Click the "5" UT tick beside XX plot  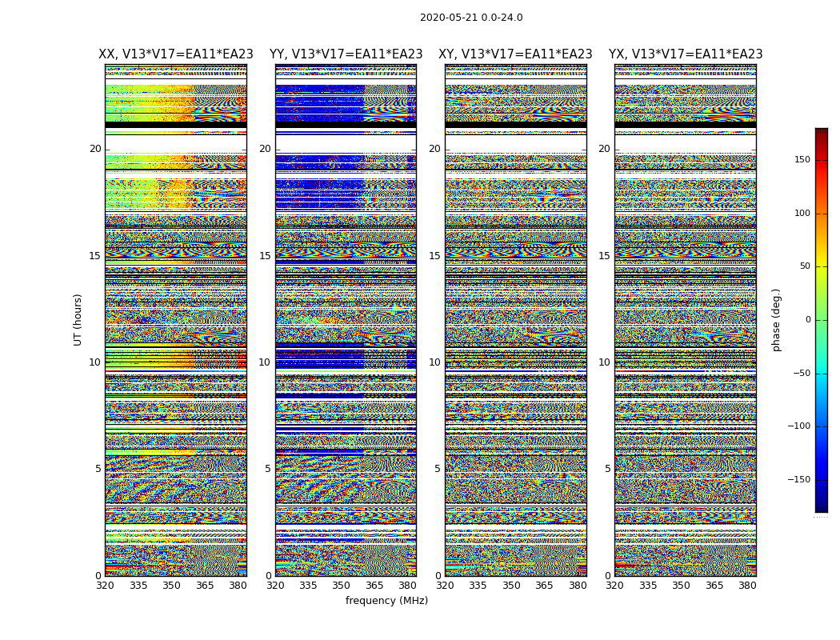pyautogui.click(x=98, y=469)
